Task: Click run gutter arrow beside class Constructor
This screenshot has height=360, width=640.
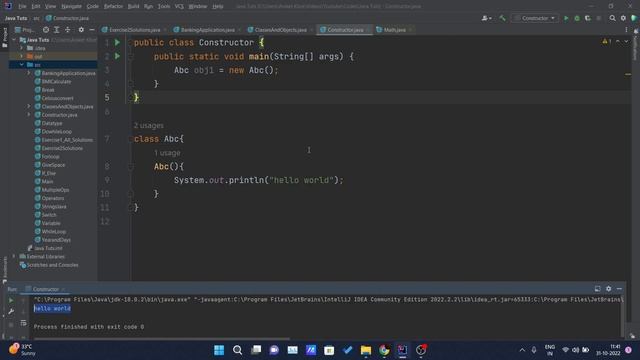Action: tap(117, 42)
